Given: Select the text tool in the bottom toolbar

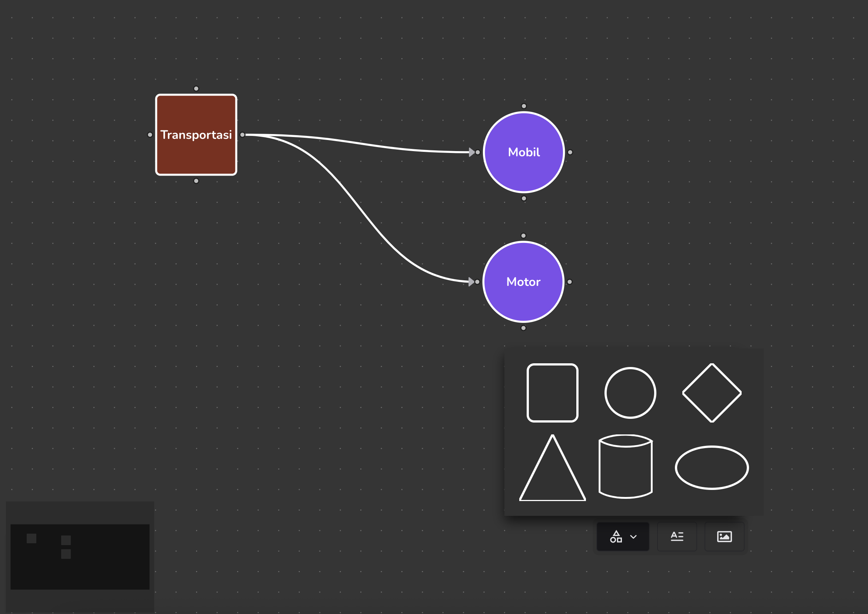Looking at the screenshot, I should click(677, 537).
